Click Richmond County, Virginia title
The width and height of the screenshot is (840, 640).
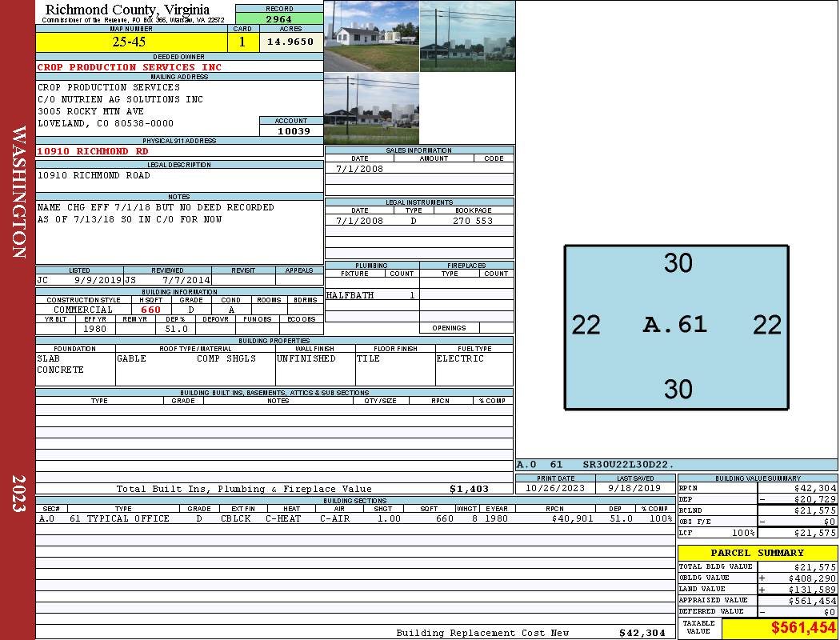(x=127, y=10)
